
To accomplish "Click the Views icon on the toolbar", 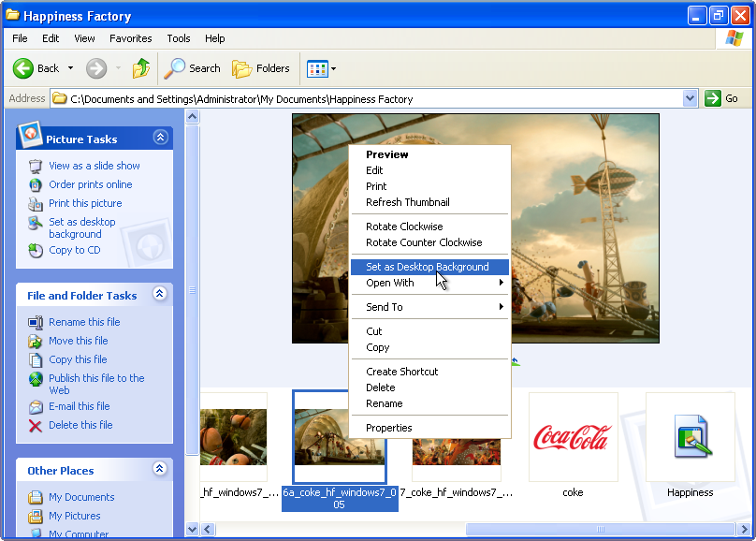I will pos(316,67).
